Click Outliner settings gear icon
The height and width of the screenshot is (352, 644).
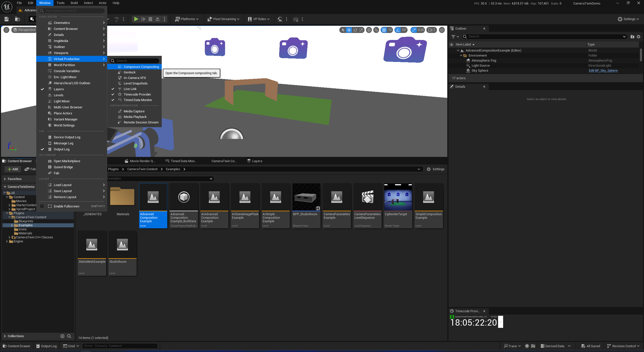click(638, 37)
